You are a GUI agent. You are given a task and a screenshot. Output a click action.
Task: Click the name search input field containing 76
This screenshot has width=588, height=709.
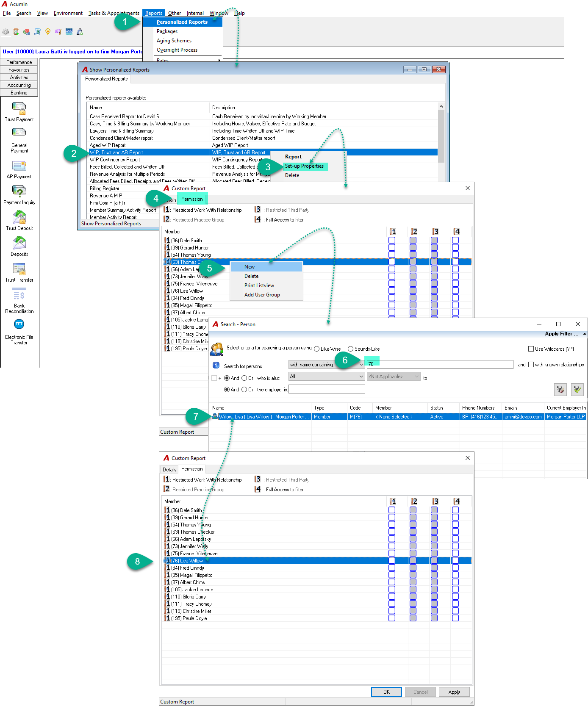click(x=440, y=364)
